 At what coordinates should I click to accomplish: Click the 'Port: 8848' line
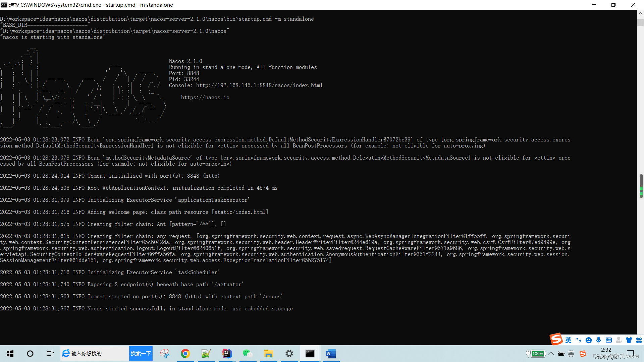[184, 73]
